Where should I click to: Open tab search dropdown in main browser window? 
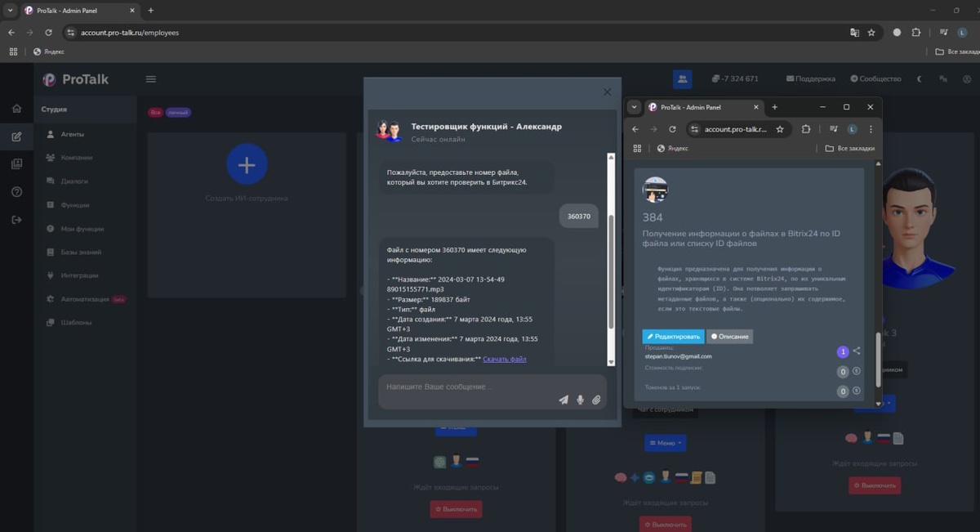point(11,10)
